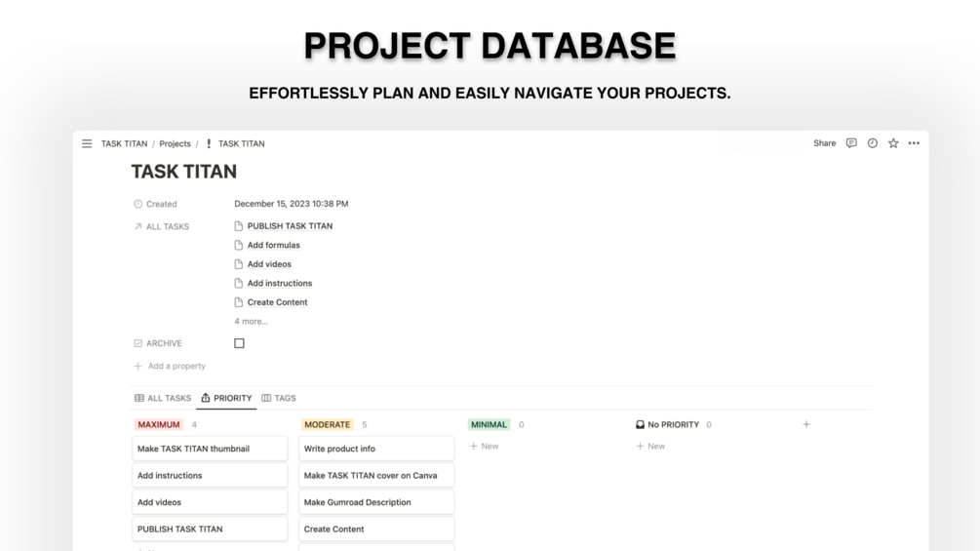Click the red MAXIMUM priority tag
Image resolution: width=980 pixels, height=551 pixels.
click(159, 424)
